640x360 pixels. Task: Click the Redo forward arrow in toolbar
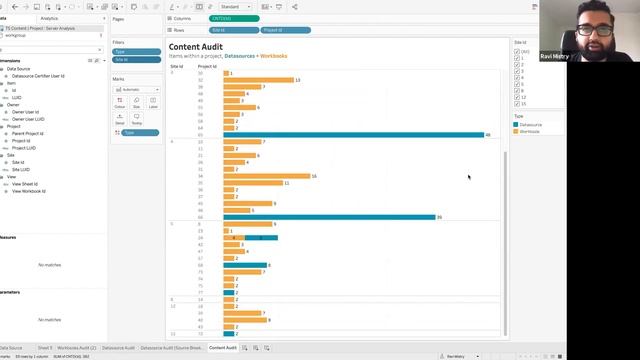tap(26, 7)
